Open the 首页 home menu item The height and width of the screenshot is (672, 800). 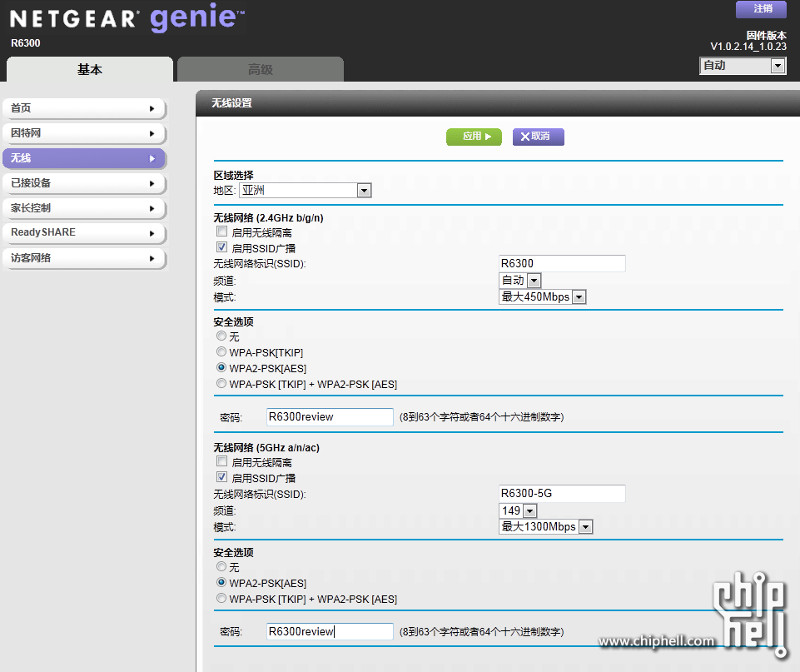tap(84, 108)
